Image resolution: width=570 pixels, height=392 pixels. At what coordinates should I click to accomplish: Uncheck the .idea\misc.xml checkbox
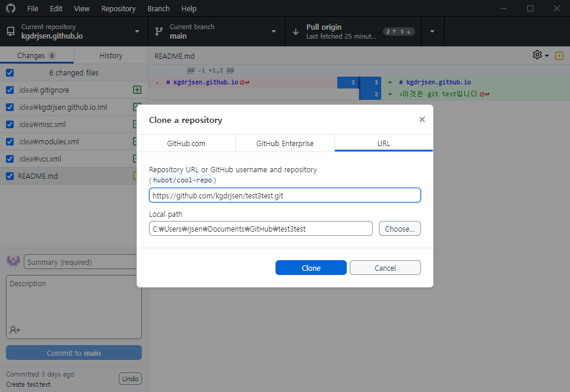(10, 124)
